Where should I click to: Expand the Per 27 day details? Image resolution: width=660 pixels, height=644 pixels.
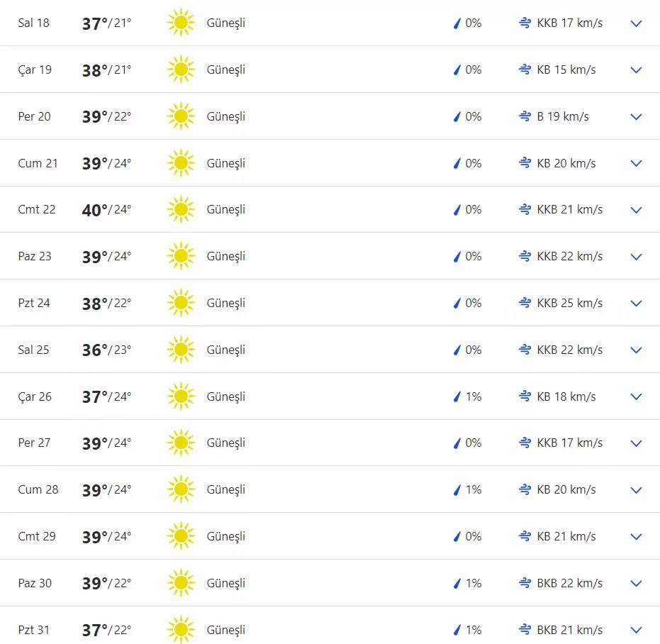pos(636,443)
